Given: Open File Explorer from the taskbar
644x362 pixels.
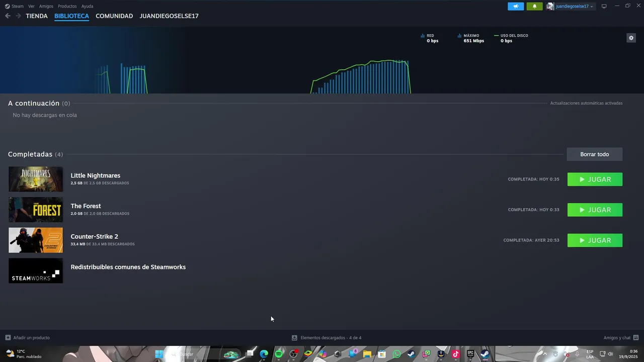Looking at the screenshot, I should coord(367,354).
